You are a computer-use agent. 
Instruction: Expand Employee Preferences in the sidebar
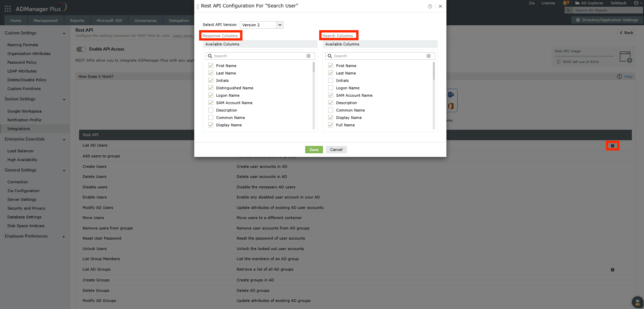tap(64, 237)
